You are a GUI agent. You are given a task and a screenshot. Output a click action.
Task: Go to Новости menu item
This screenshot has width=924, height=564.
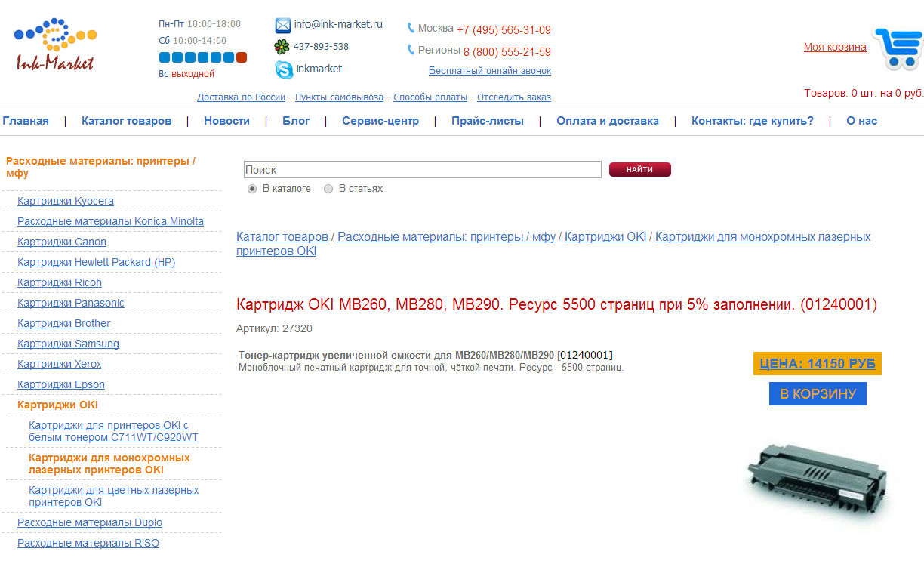226,121
